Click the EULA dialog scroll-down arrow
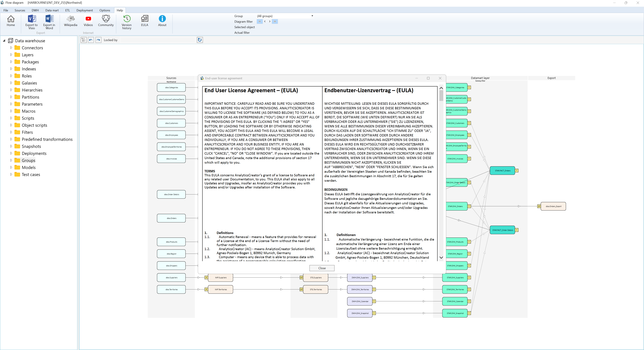Screen dimensions: 644x350 tap(441, 258)
